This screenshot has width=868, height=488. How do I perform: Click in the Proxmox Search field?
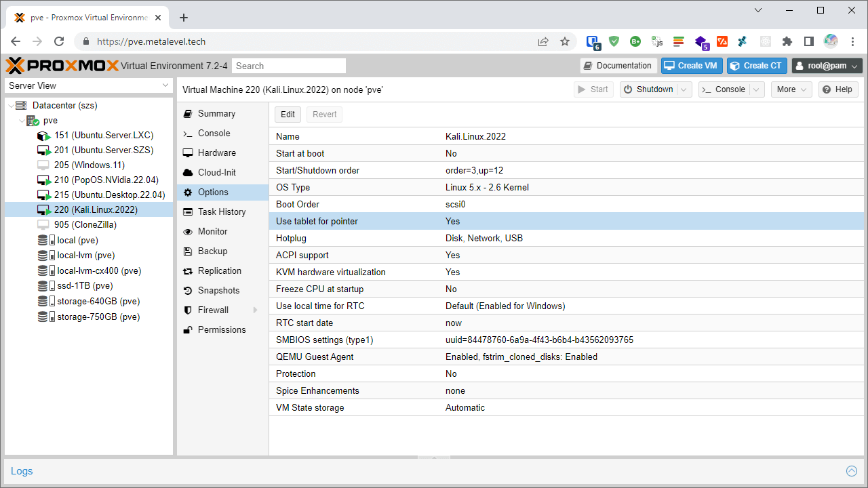(x=289, y=66)
